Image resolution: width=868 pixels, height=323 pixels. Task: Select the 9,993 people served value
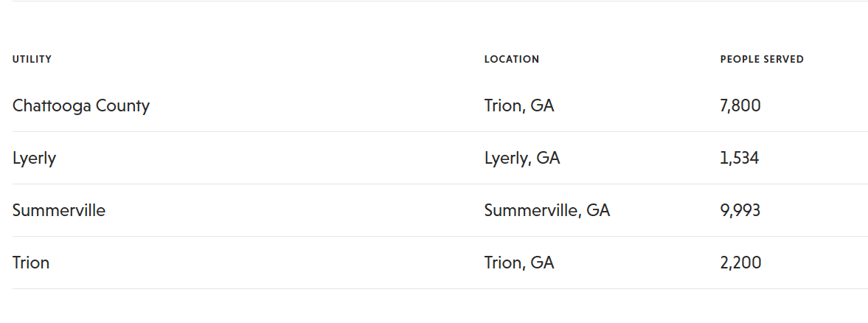(740, 210)
